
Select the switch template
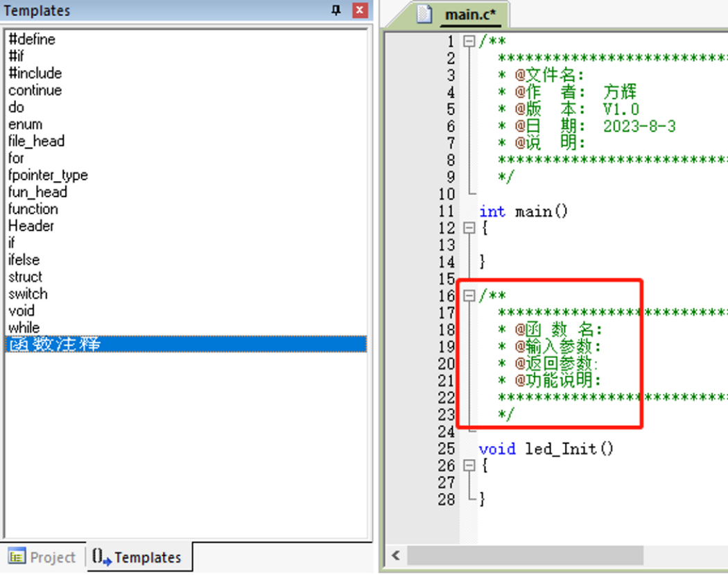(28, 294)
